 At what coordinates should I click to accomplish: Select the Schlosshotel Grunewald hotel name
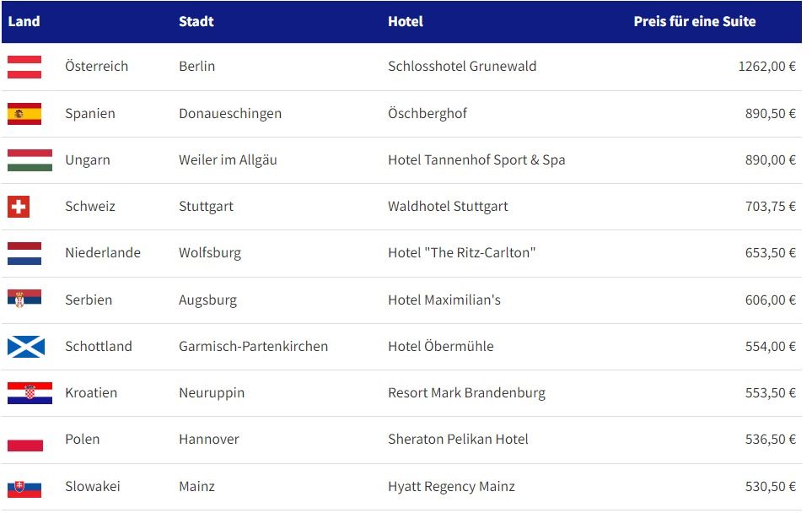point(462,67)
